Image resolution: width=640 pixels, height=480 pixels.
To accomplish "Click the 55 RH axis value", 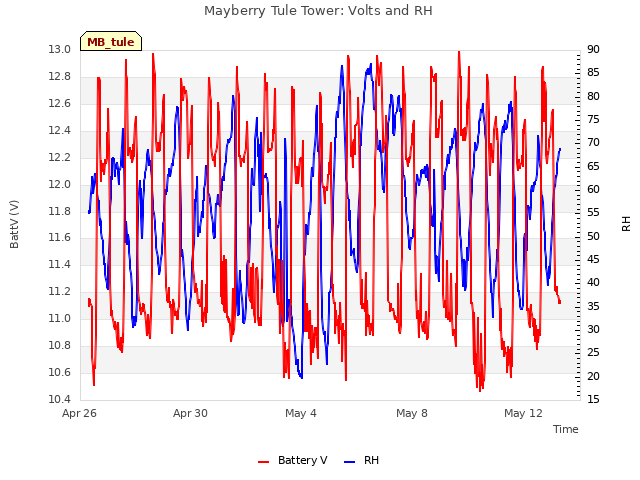I will pyautogui.click(x=593, y=212).
